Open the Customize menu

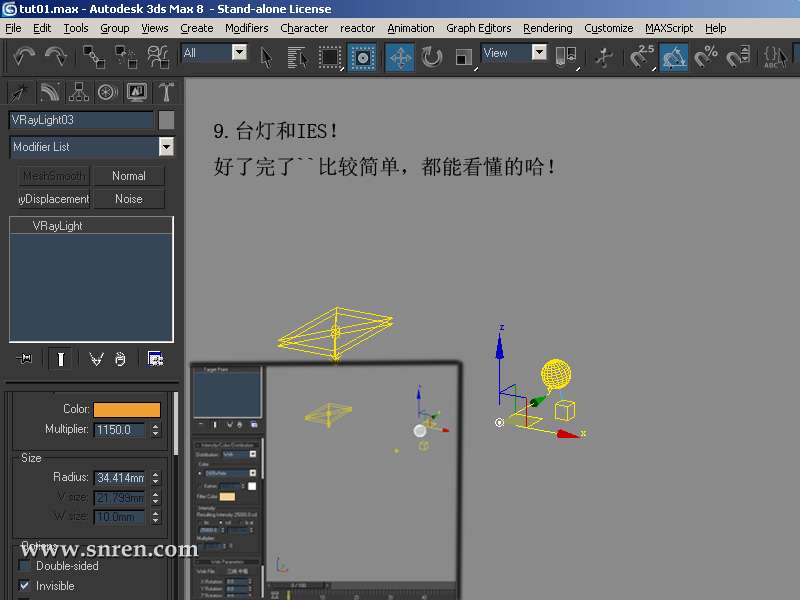[609, 28]
